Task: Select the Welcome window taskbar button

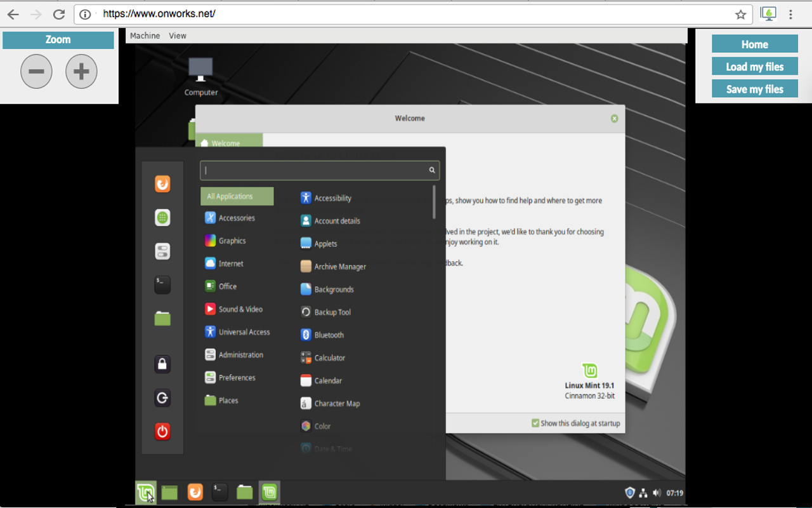Action: pyautogui.click(x=270, y=492)
